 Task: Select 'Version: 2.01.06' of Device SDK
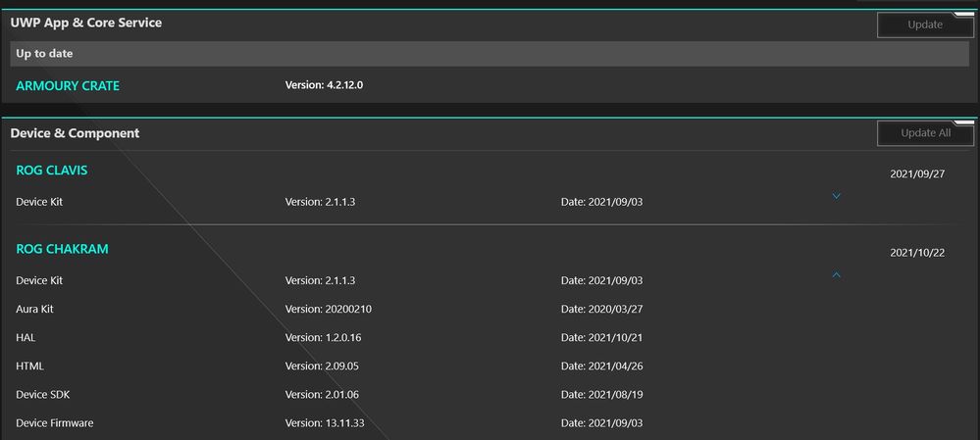pyautogui.click(x=322, y=395)
